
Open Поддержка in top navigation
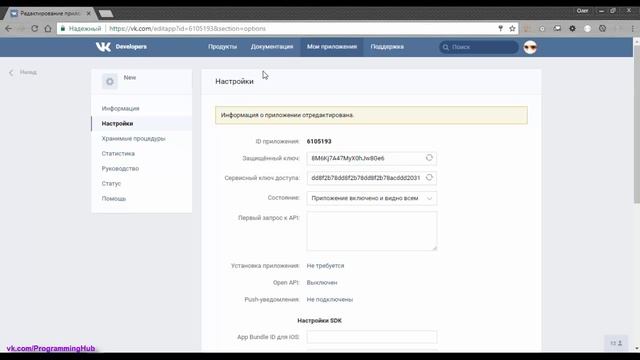click(x=387, y=47)
